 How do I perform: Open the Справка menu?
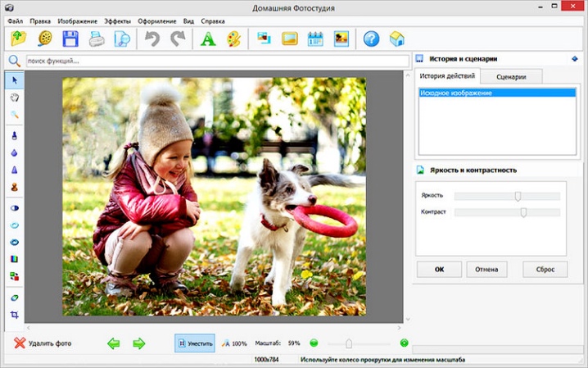coord(213,21)
